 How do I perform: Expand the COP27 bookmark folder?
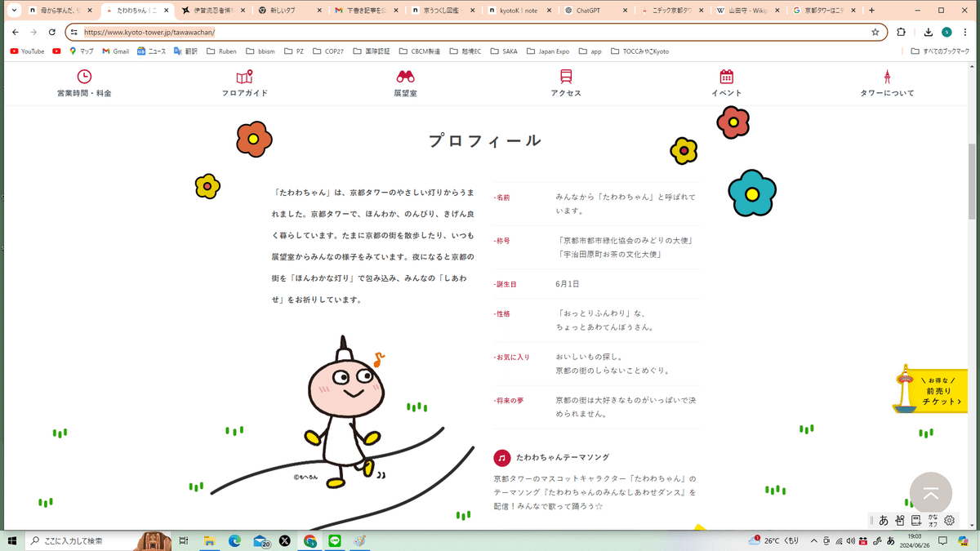click(x=327, y=51)
